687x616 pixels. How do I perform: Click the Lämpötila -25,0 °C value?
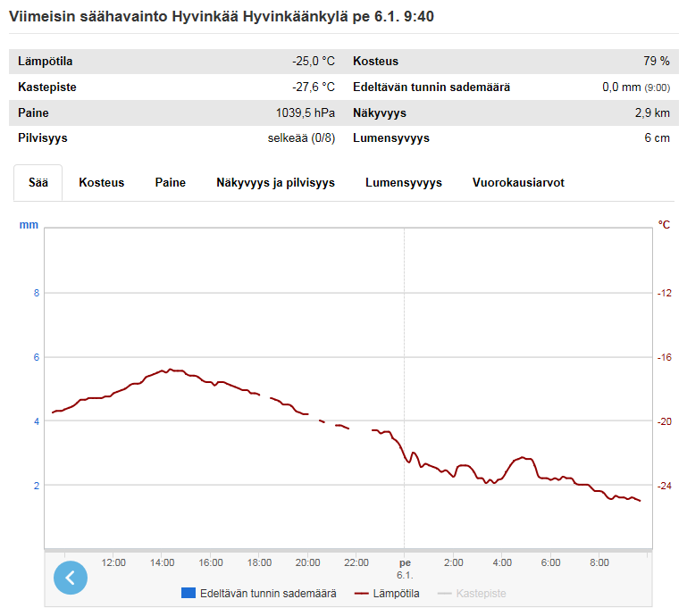[314, 62]
